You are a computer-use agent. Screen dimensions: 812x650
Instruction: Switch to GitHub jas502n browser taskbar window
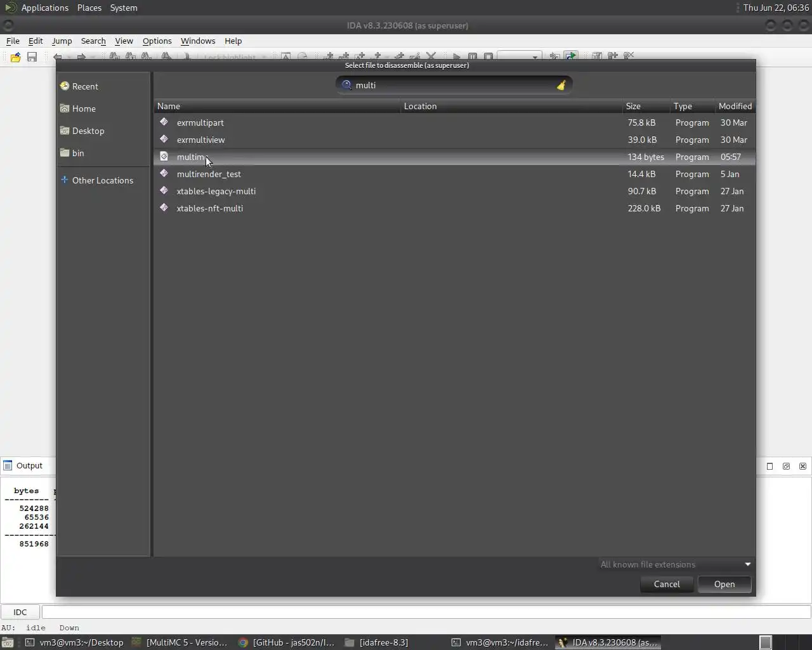[286, 642]
